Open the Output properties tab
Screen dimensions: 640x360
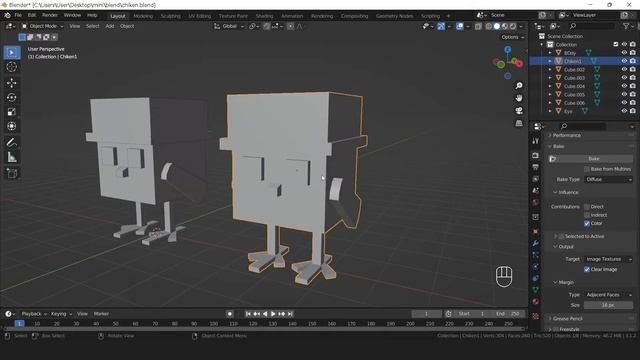click(x=536, y=167)
